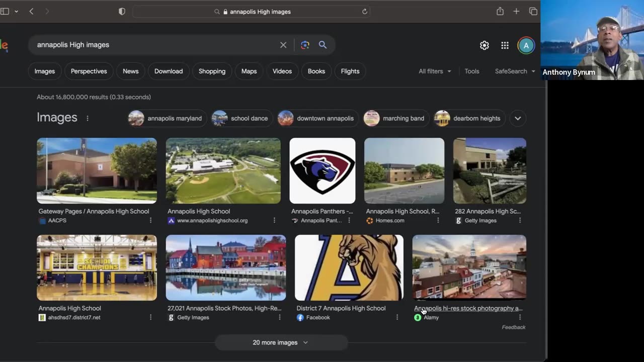Open more options for ahsdhsd7.district7.net result
The image size is (644, 362).
(150, 318)
